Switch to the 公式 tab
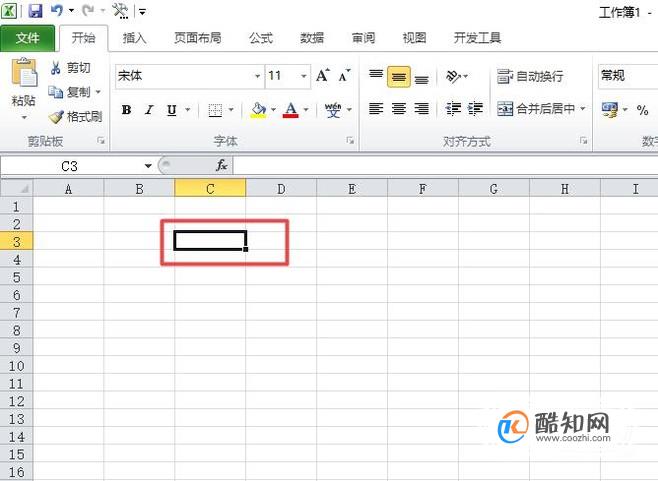 pyautogui.click(x=261, y=38)
